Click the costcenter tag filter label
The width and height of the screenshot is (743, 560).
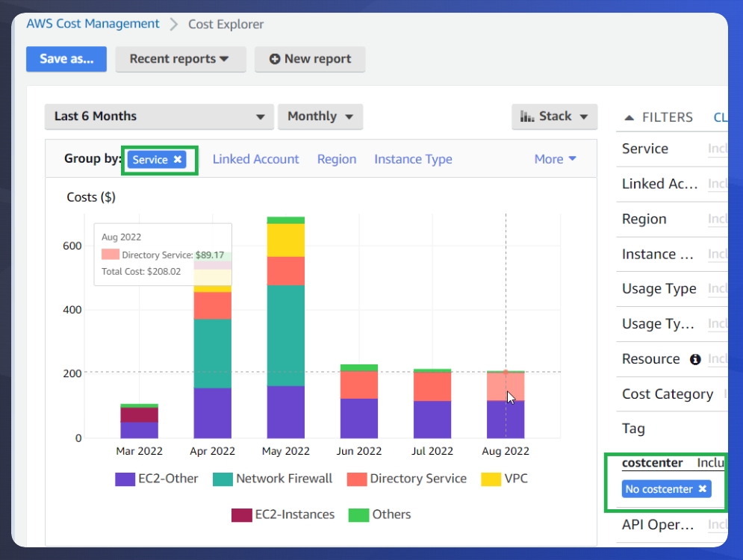(652, 463)
